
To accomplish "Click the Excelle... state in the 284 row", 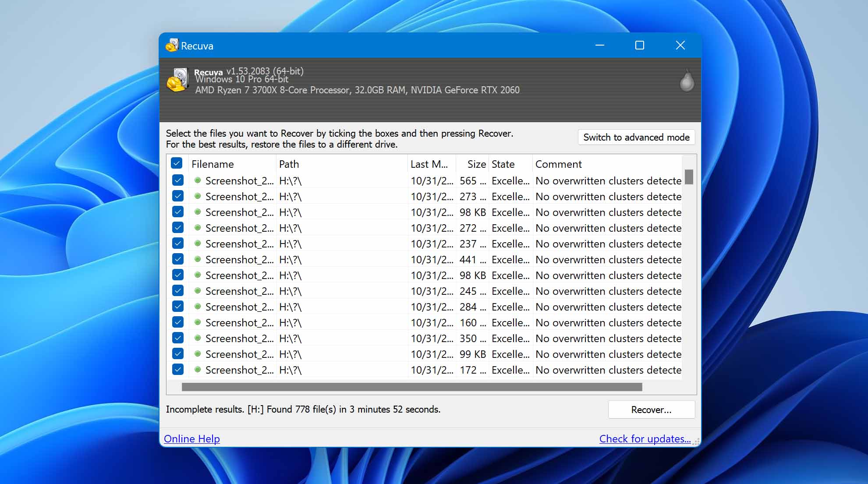I will click(x=510, y=307).
